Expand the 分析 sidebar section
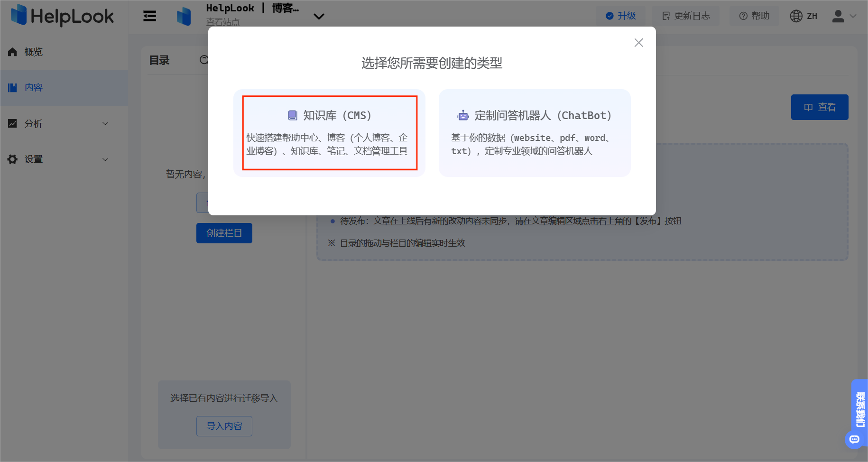Image resolution: width=868 pixels, height=462 pixels. [x=64, y=123]
